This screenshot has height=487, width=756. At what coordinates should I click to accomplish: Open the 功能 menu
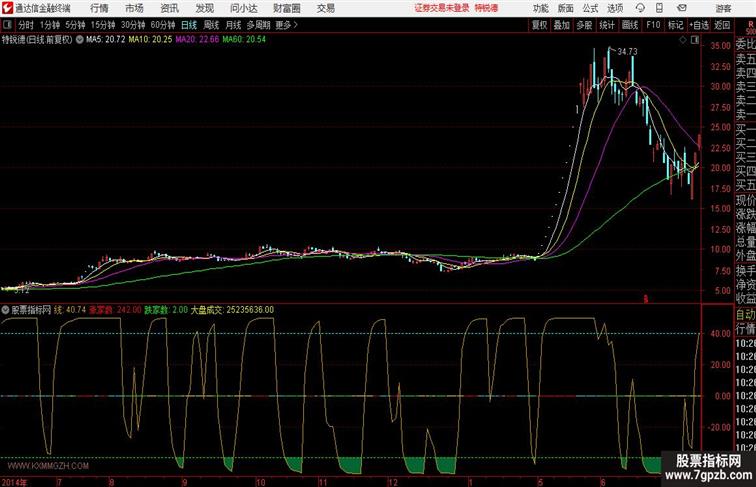(540, 8)
